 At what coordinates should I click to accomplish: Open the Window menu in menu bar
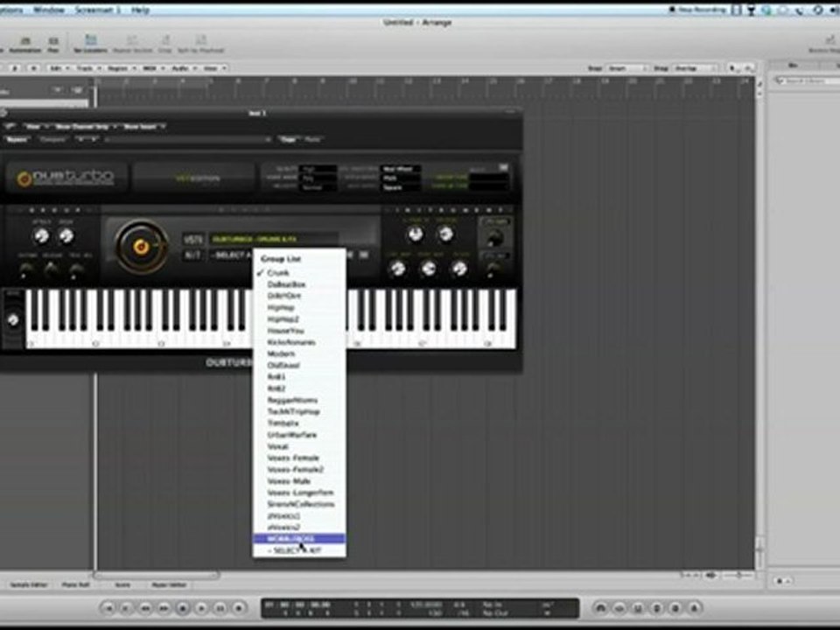click(x=49, y=10)
